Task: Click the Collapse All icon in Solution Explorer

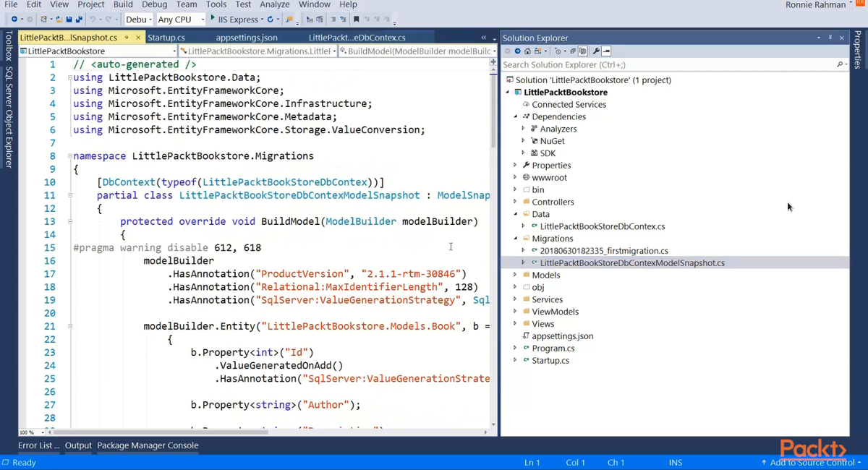Action: (573, 51)
